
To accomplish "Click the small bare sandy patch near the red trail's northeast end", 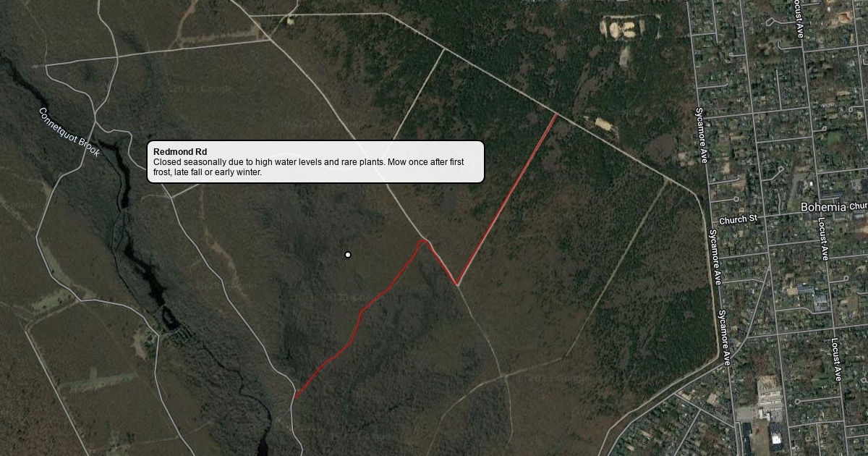I will click(604, 124).
